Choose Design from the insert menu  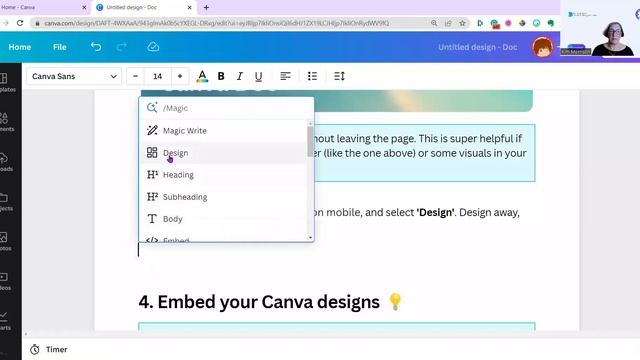[224, 153]
